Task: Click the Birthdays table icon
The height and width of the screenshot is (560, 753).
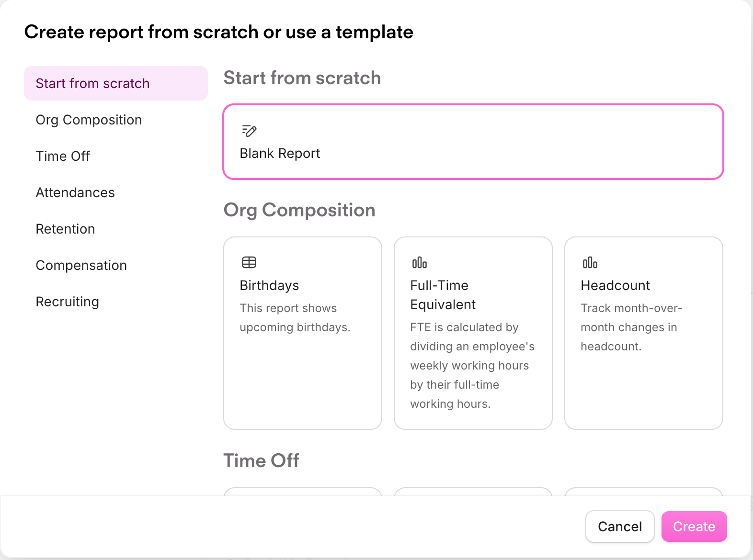Action: point(249,262)
